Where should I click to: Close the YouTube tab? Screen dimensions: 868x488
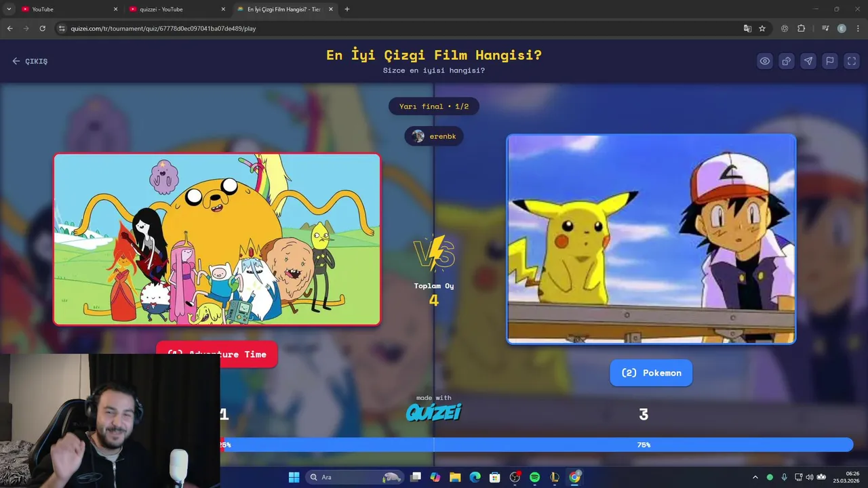point(115,9)
